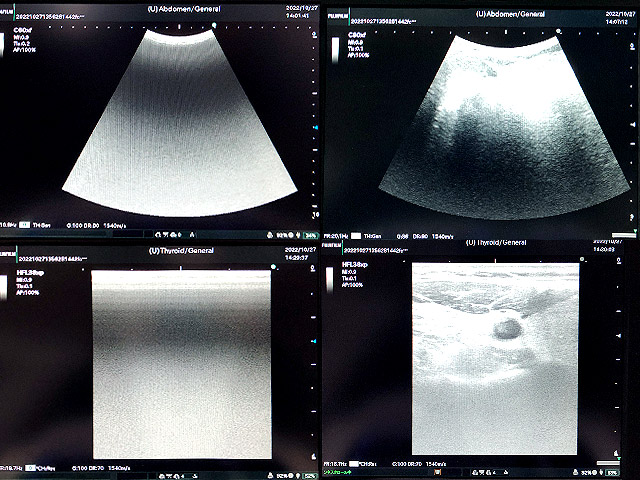This screenshot has width=640, height=480.
Task: Select the C60xf probe label in top-right panel
Action: [x=357, y=35]
